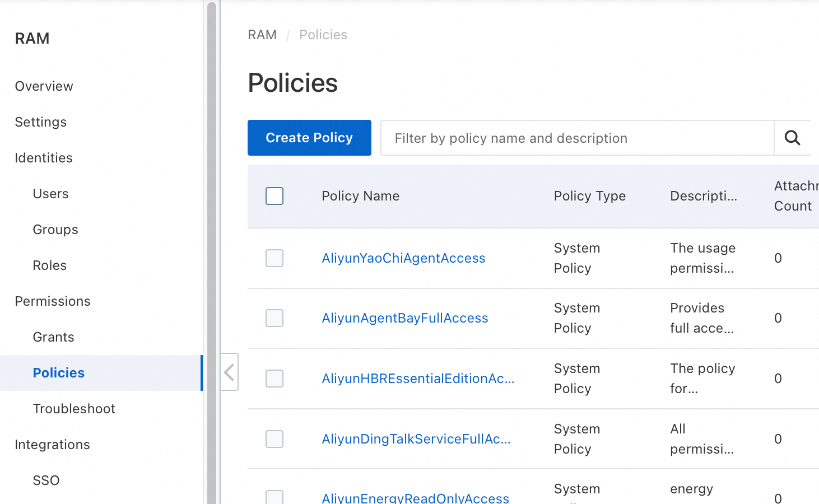Click the RAM breadcrumb link
Image resolution: width=819 pixels, height=504 pixels.
click(262, 35)
